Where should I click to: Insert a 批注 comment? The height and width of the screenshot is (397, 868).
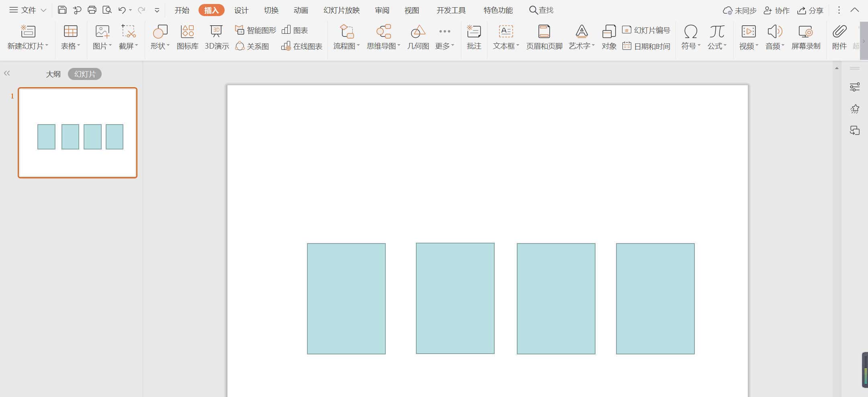coord(474,37)
